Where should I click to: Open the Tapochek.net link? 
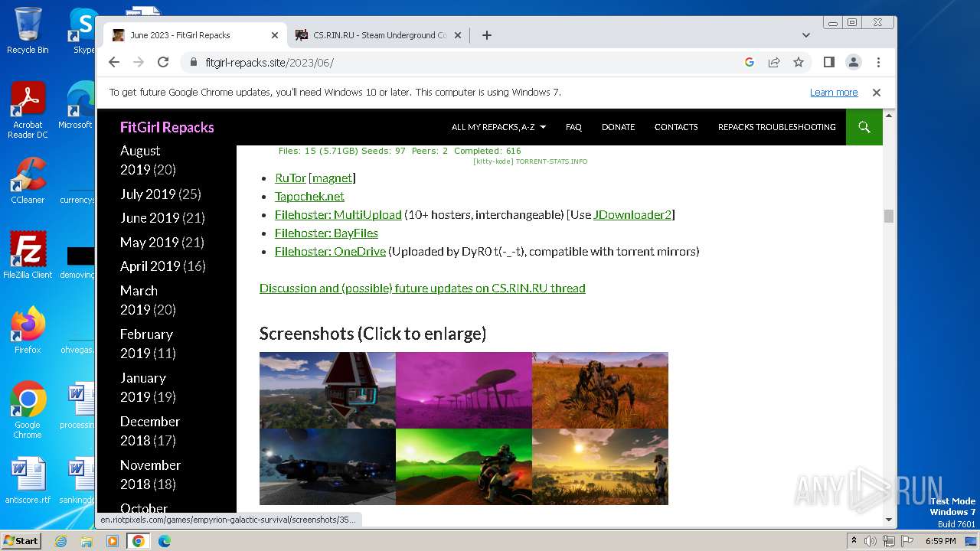click(x=309, y=196)
